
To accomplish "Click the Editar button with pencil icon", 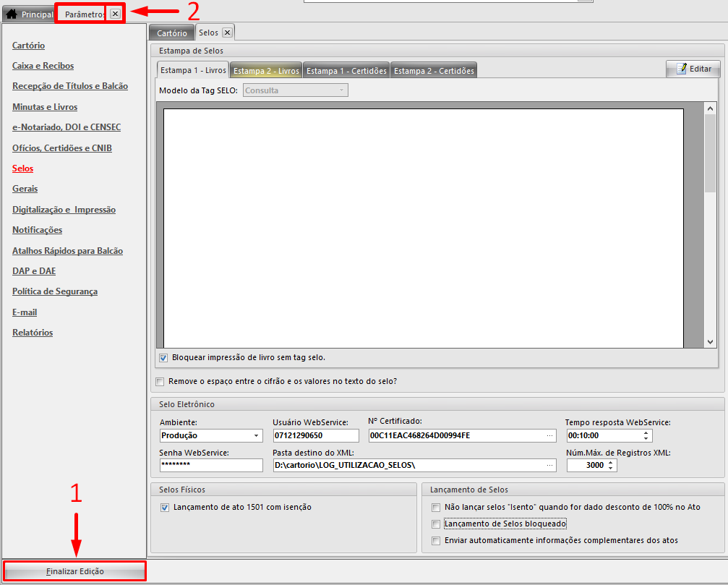I will click(693, 69).
